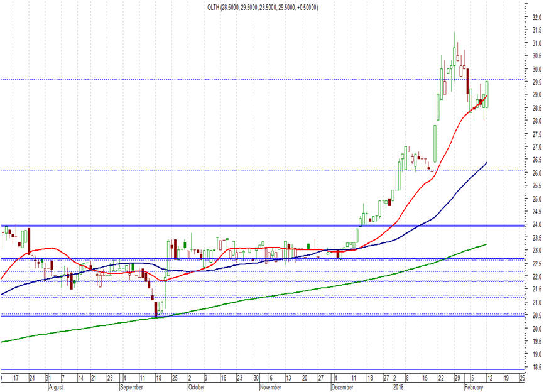Click the date label 29 on time axis
This screenshot has width=544, height=392.
click(457, 378)
